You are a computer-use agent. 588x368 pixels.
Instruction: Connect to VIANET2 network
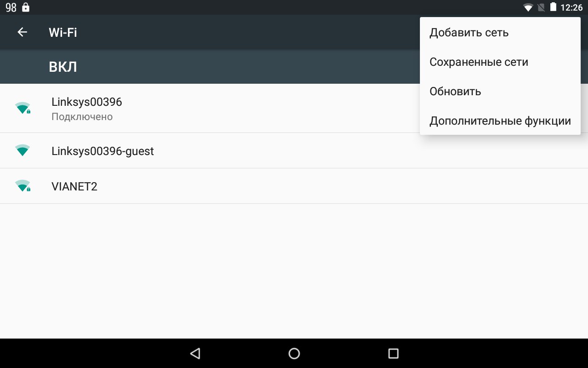click(x=294, y=186)
